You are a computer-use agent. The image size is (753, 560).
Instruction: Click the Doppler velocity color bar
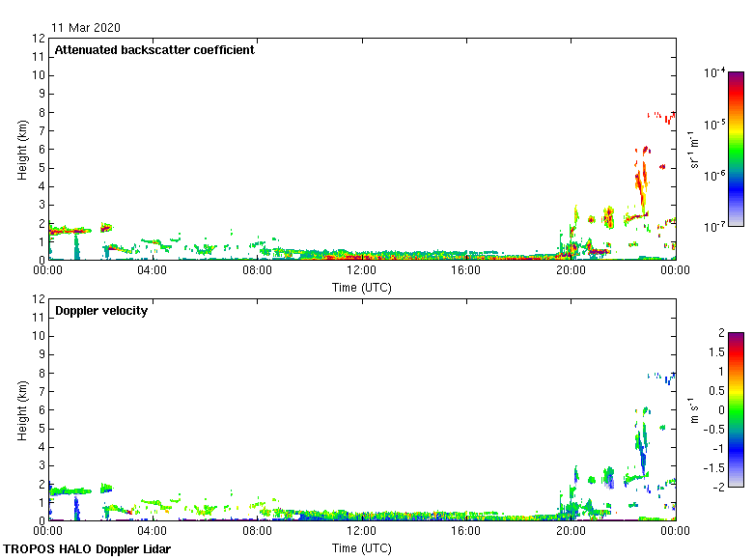click(736, 409)
